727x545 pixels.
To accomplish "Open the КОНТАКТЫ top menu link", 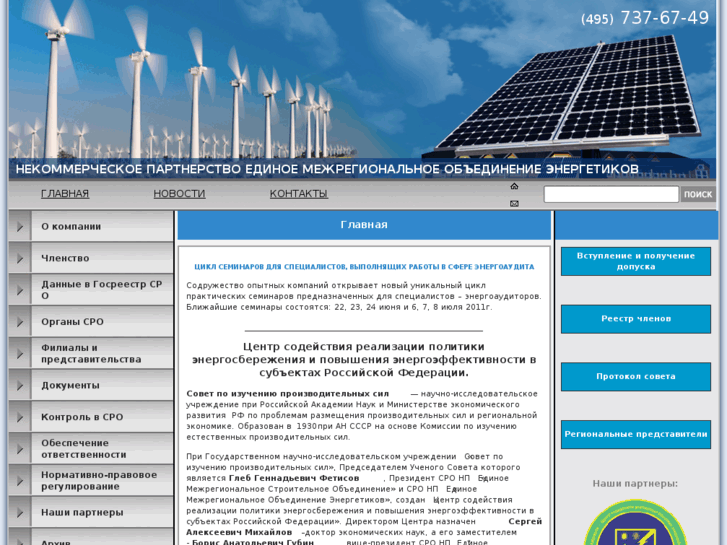I will [299, 194].
